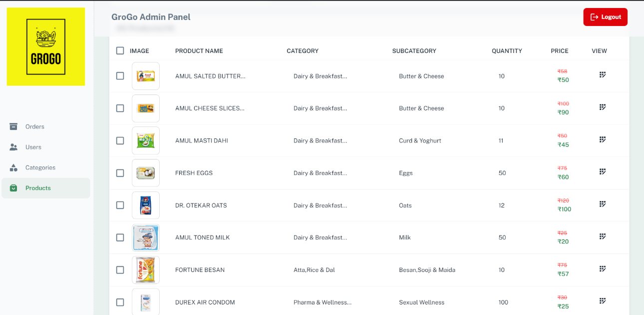Click the yellow GroGo logo
644x315 pixels.
click(x=45, y=46)
